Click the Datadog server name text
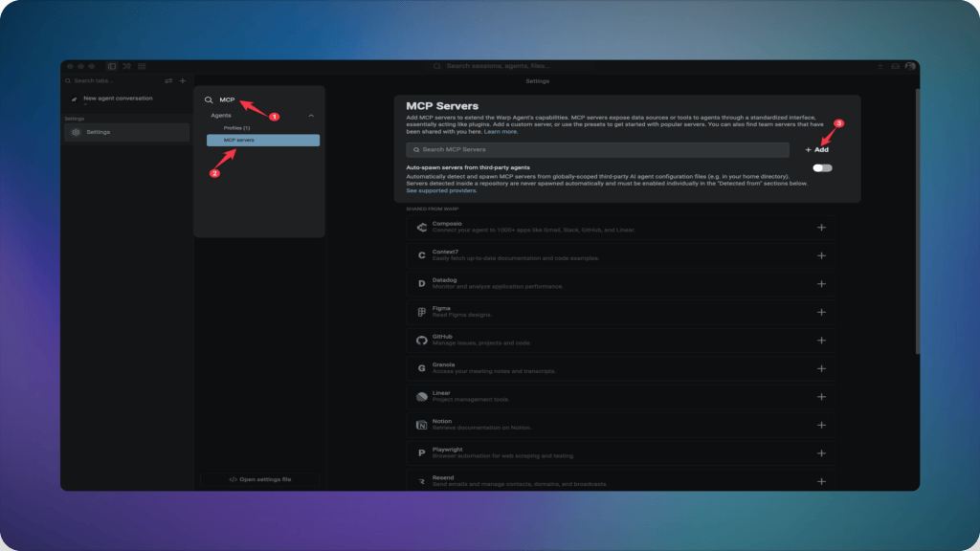 tap(444, 280)
